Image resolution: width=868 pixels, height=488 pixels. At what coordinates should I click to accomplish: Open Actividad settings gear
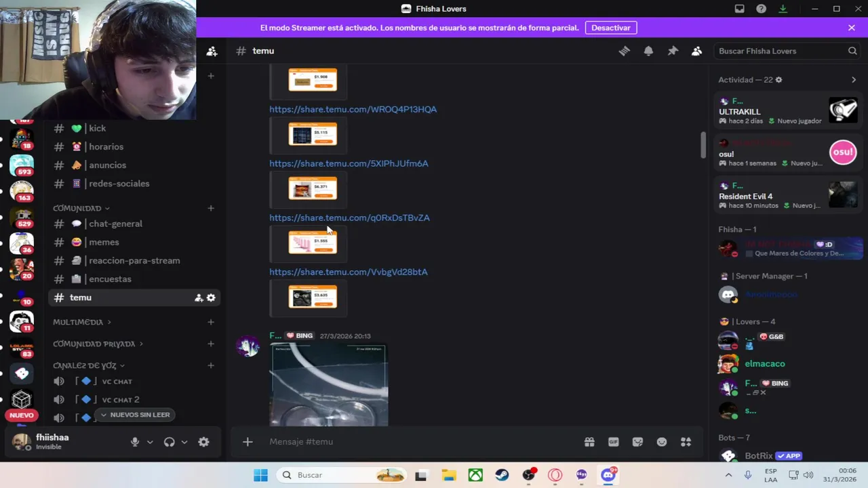point(778,80)
